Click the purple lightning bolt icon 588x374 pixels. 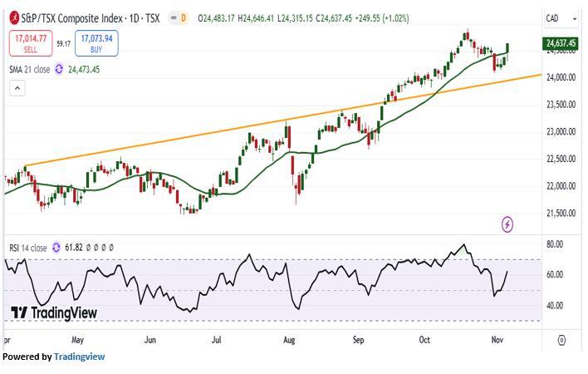click(507, 224)
